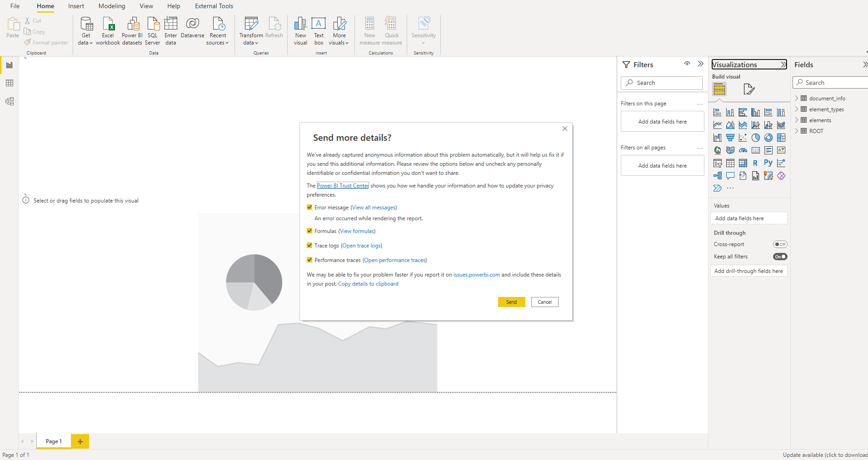This screenshot has width=868, height=460.
Task: Expand the element_types table
Action: (x=797, y=109)
